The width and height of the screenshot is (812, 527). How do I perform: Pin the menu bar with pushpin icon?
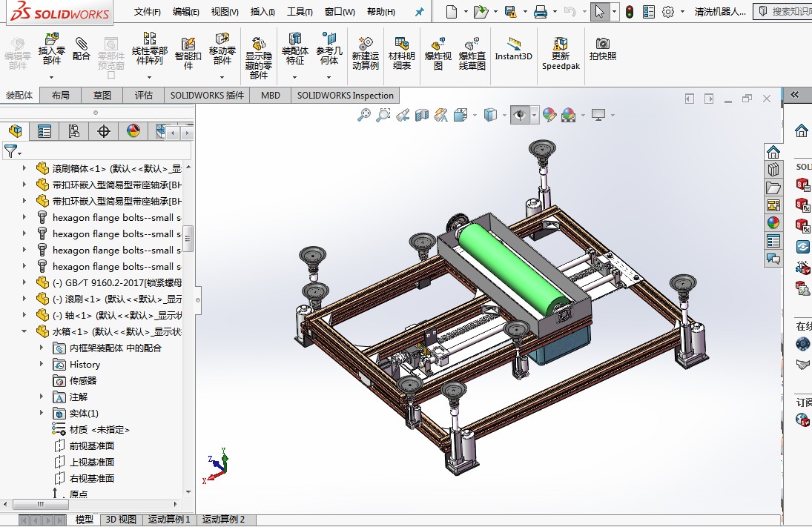pyautogui.click(x=420, y=11)
